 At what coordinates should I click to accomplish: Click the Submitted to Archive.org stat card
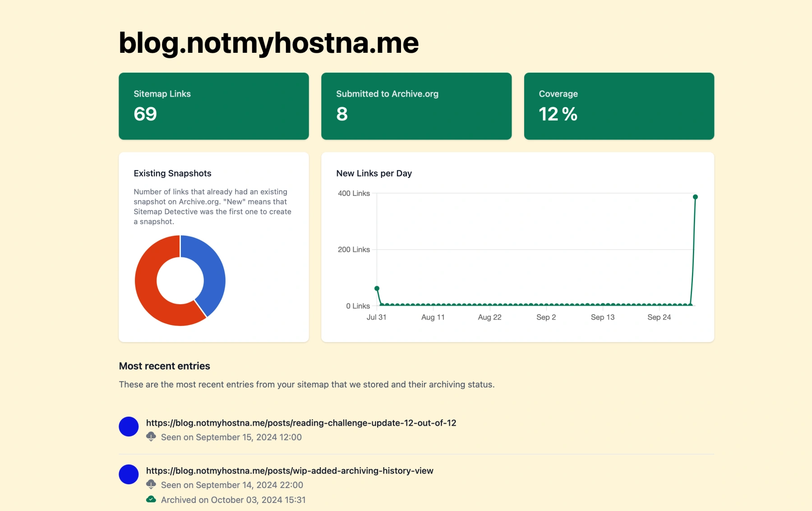point(416,106)
